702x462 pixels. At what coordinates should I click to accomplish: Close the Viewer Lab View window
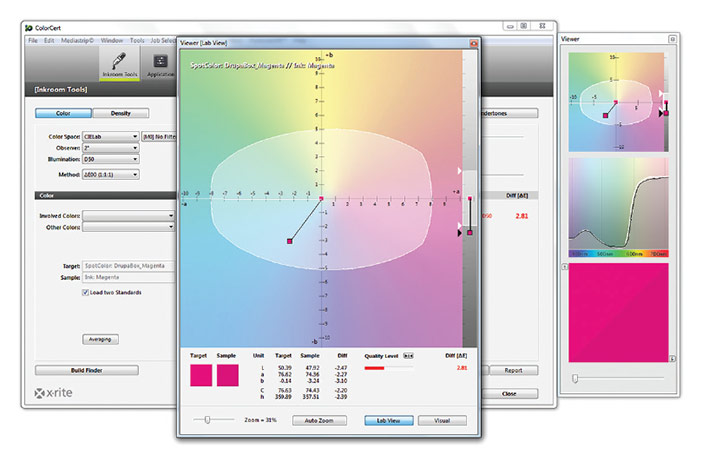474,43
